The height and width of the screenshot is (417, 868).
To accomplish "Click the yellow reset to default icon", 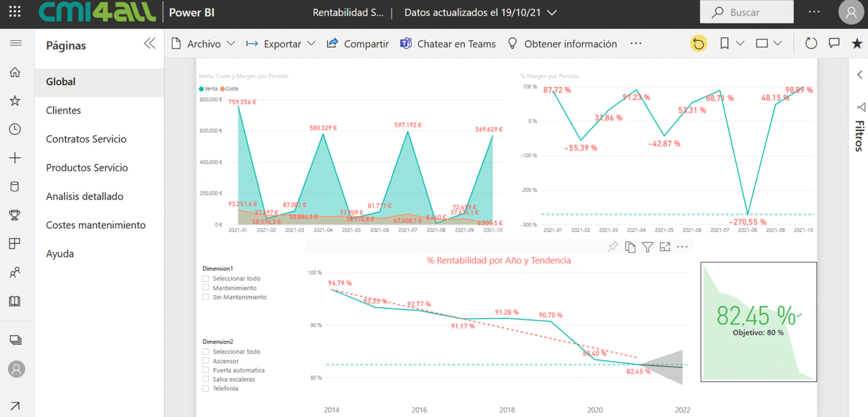I will tap(698, 44).
